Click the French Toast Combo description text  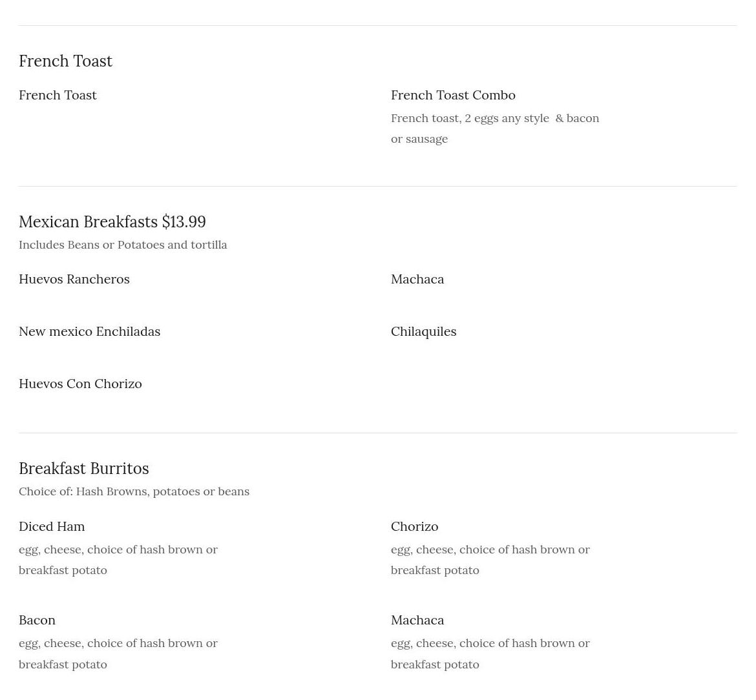tap(495, 129)
